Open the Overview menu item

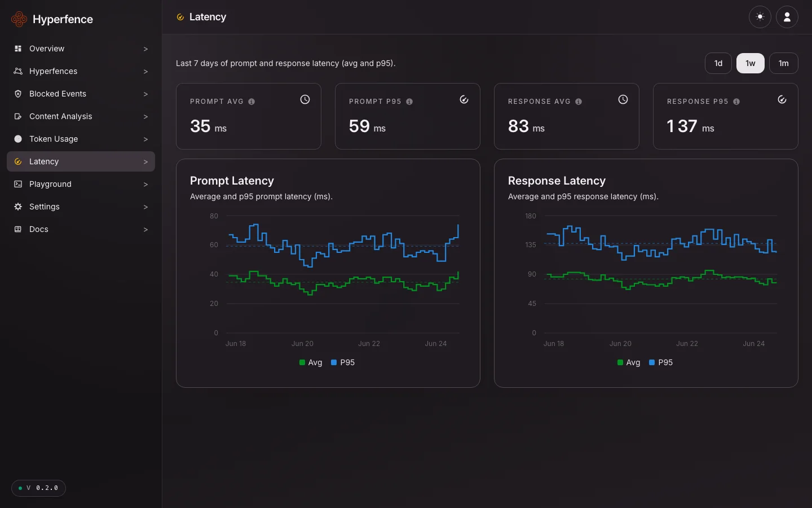tap(81, 49)
